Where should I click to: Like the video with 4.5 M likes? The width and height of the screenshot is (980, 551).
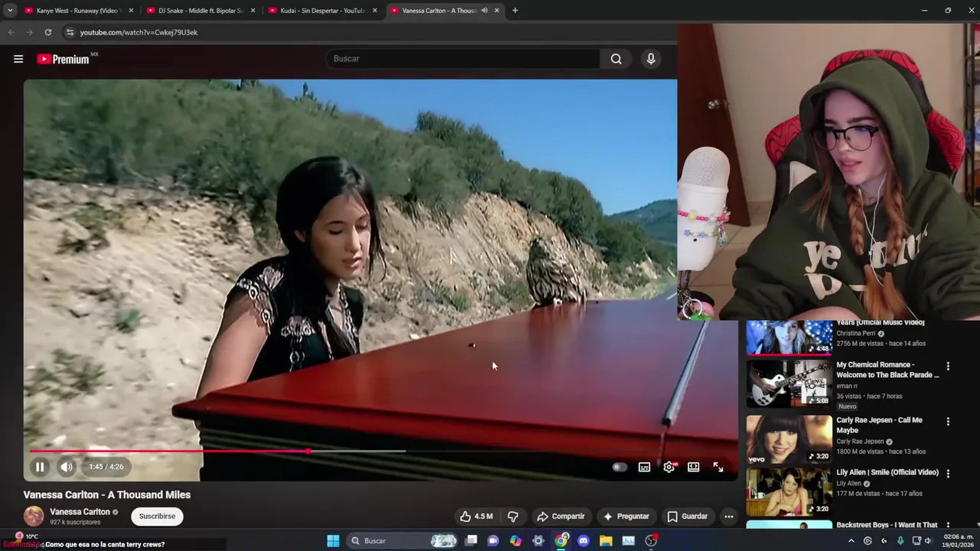(x=475, y=517)
